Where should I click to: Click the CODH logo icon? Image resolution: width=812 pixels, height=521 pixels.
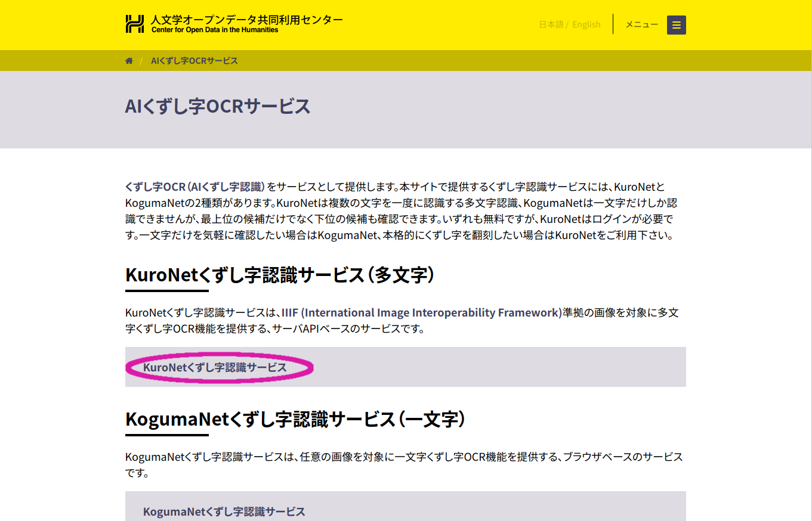coord(135,24)
